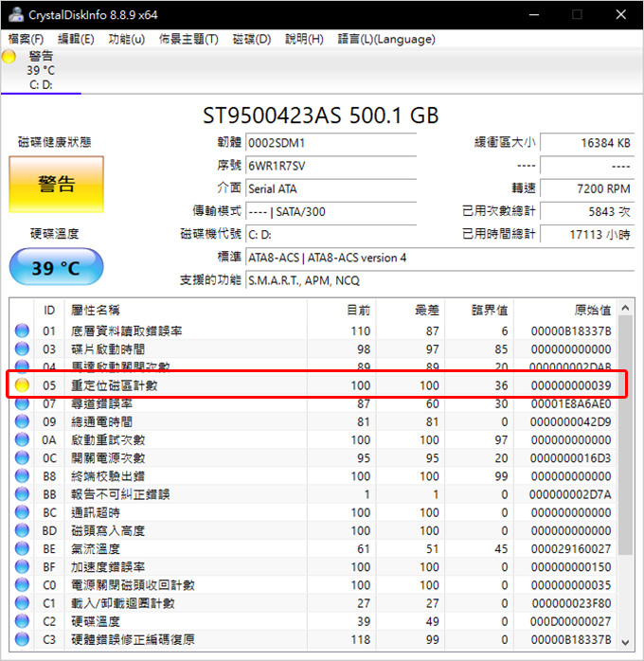Screen dimensions: 644x661
Task: Click the rotation rate field 7200 RPM
Action: pyautogui.click(x=586, y=188)
